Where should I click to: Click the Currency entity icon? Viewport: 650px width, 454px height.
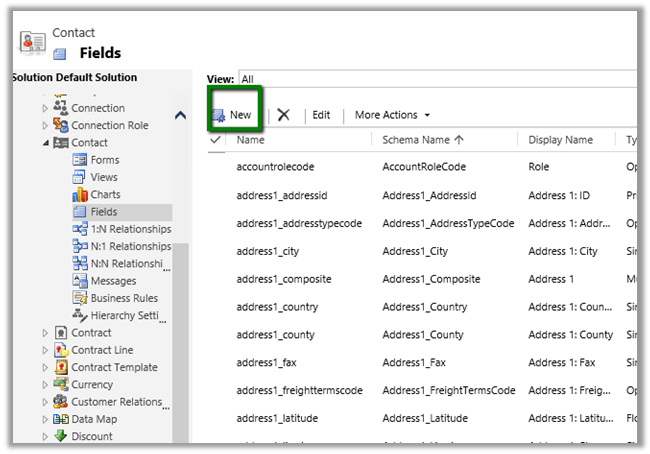click(62, 384)
